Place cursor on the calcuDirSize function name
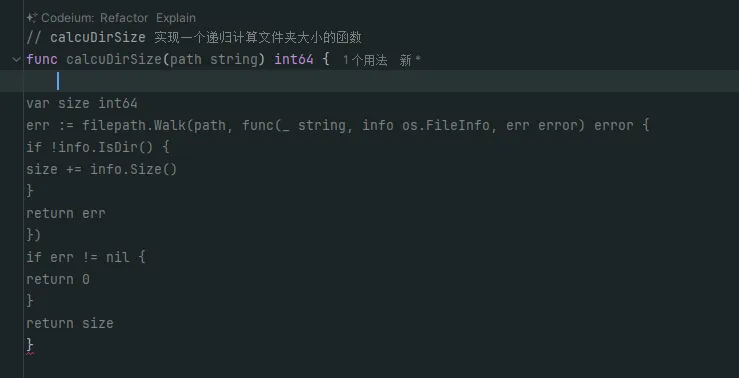Viewport: 739px width, 378px height. [114, 59]
